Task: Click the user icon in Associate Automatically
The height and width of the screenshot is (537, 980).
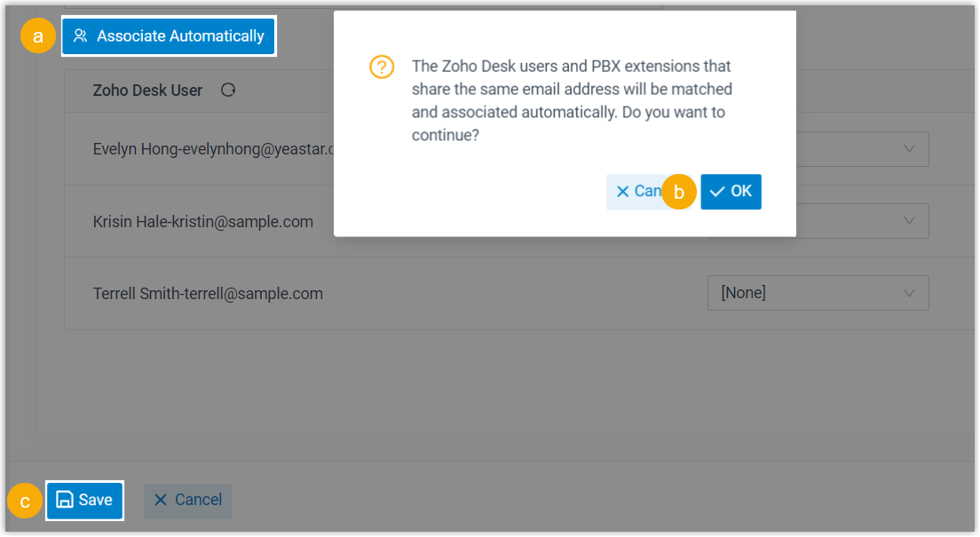Action: (x=80, y=36)
